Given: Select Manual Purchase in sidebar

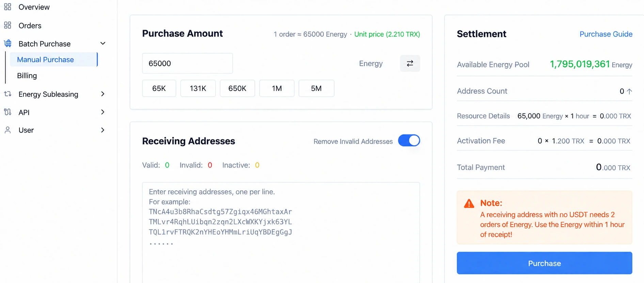Looking at the screenshot, I should coord(54,60).
